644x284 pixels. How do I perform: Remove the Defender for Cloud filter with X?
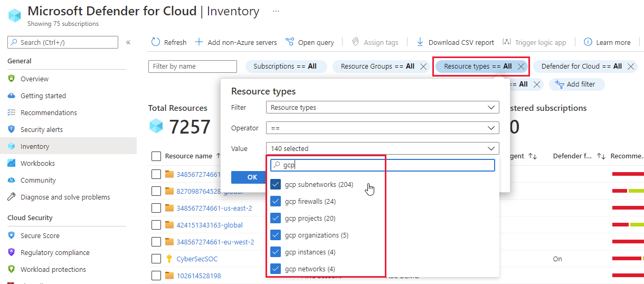click(631, 67)
